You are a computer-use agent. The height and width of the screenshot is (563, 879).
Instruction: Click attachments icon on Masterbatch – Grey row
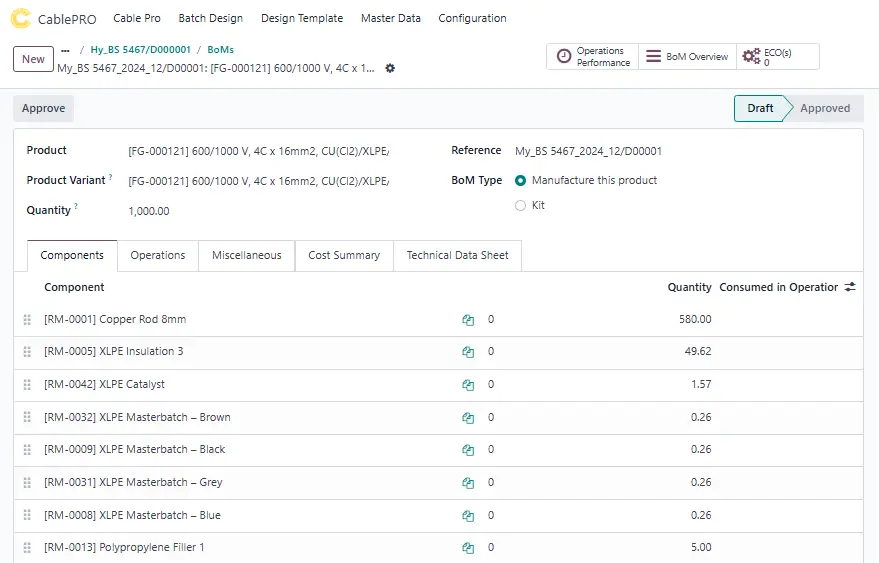(468, 482)
